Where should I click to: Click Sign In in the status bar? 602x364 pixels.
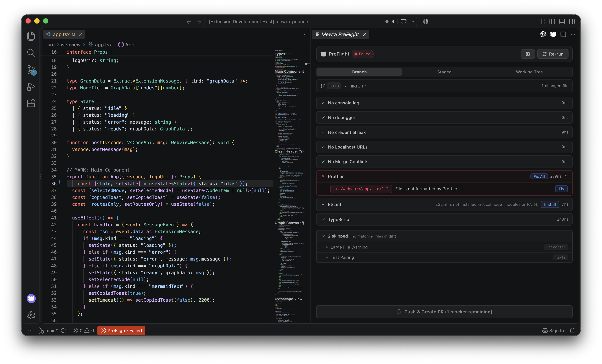[x=553, y=330]
